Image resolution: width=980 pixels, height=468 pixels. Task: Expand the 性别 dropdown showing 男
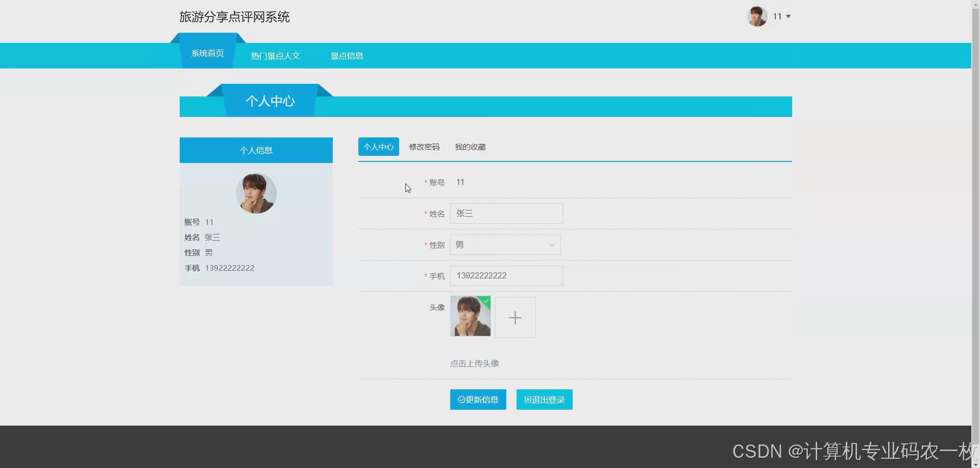[x=505, y=245]
